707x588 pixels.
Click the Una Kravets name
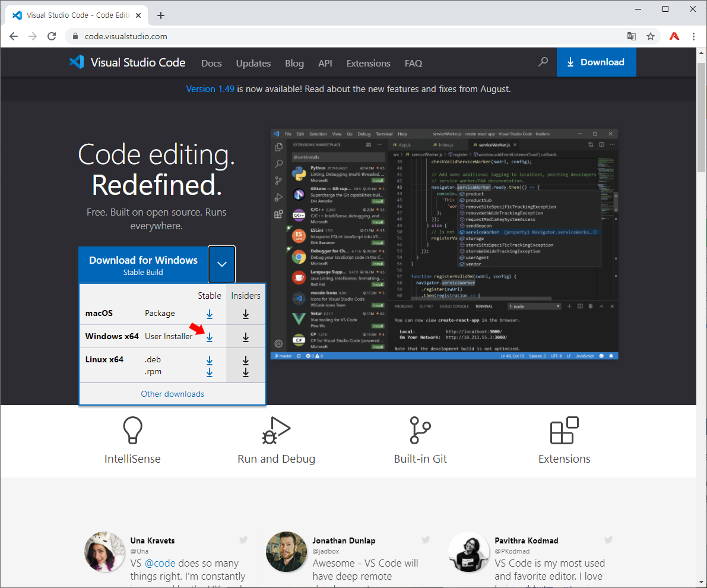[153, 540]
